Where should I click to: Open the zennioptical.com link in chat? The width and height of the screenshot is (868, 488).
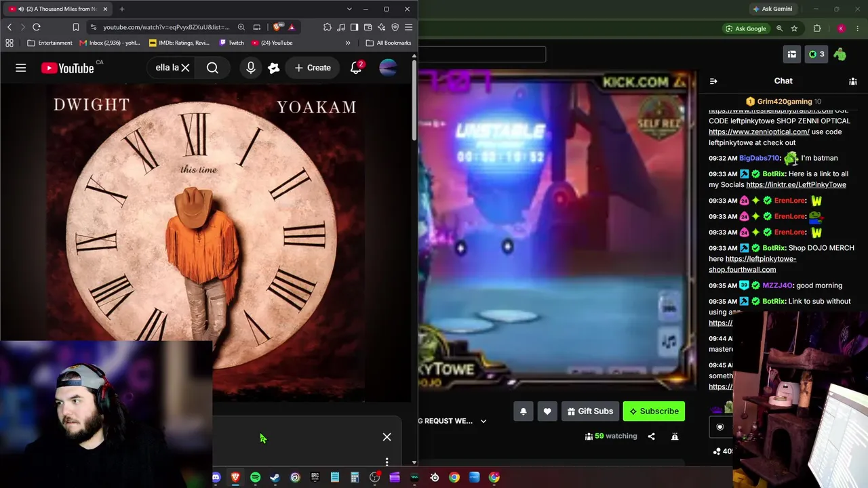coord(759,131)
